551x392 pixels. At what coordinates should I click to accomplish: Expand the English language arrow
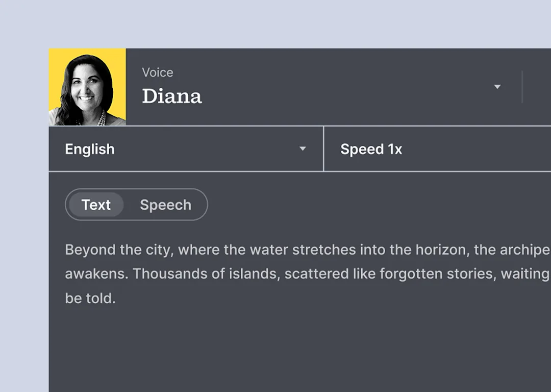[x=303, y=149]
